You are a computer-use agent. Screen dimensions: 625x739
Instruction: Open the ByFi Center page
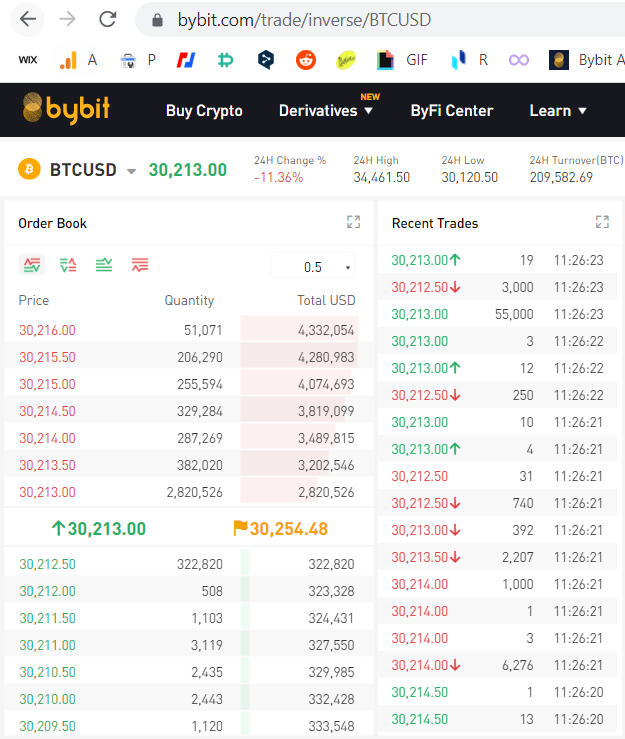(x=452, y=110)
